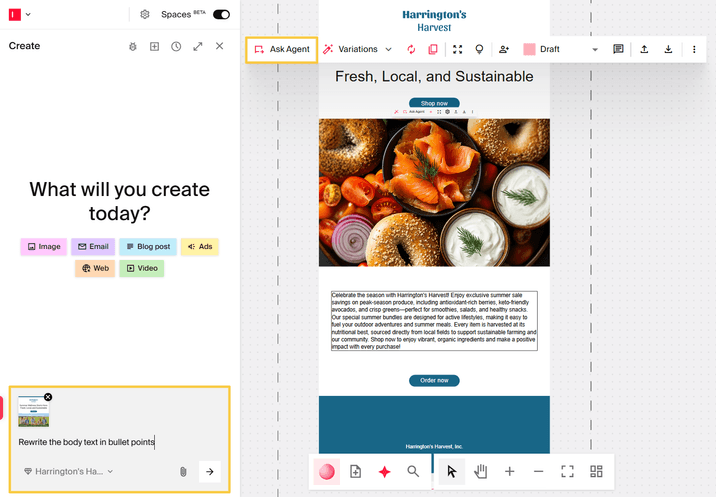Open the Variations dropdown
This screenshot has width=716, height=497.
(357, 49)
